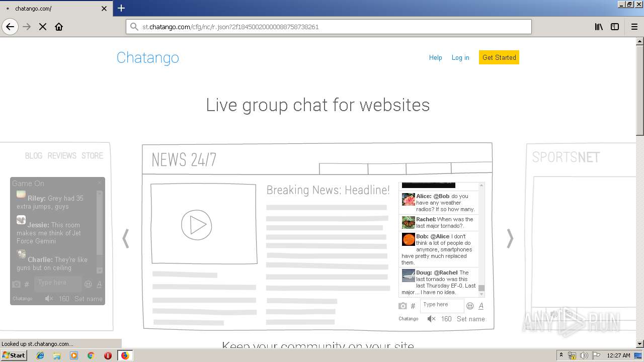Click Doug's airplane avatar
The width and height of the screenshot is (644, 362).
(x=408, y=276)
